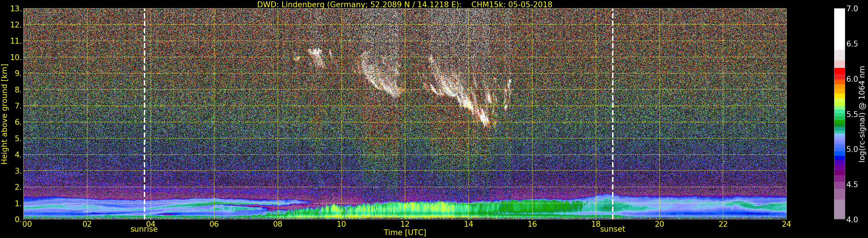Screen dimensions: 868x238
Task: Click the '06' time axis tick label
Action: coord(214,224)
